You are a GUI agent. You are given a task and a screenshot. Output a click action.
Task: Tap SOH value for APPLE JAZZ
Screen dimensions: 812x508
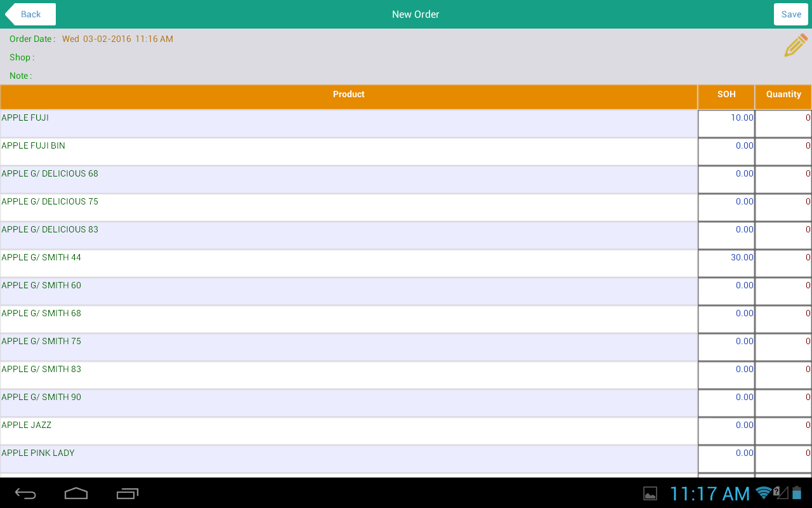click(x=726, y=431)
